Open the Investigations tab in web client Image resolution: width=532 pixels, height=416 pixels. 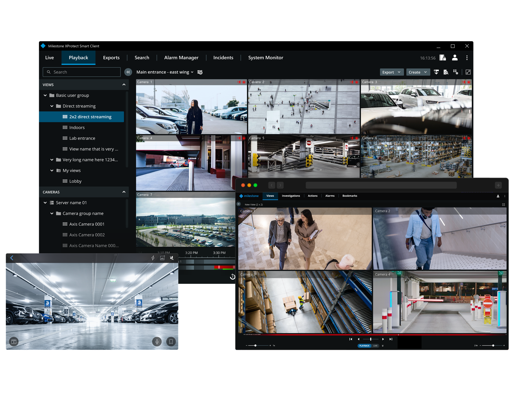click(x=291, y=196)
